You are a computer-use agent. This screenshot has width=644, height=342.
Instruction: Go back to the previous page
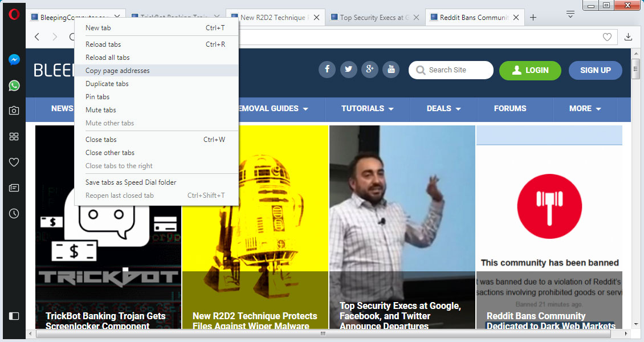(x=37, y=37)
